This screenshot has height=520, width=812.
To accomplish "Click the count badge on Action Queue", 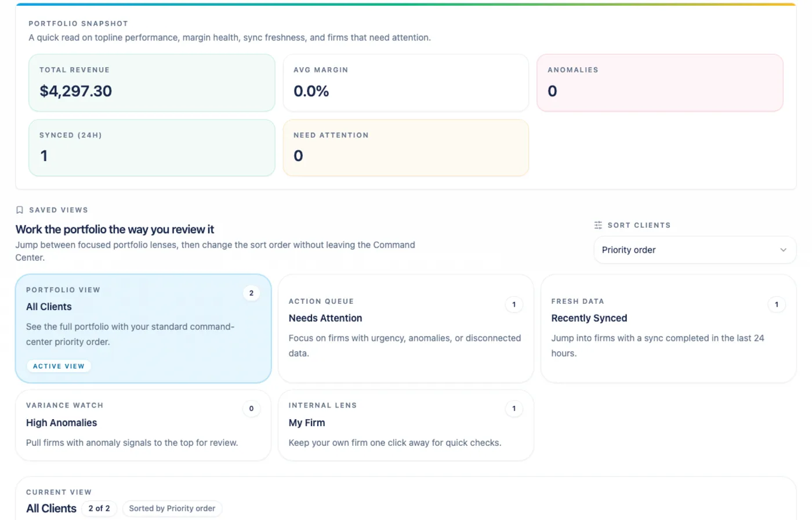I will (x=514, y=304).
